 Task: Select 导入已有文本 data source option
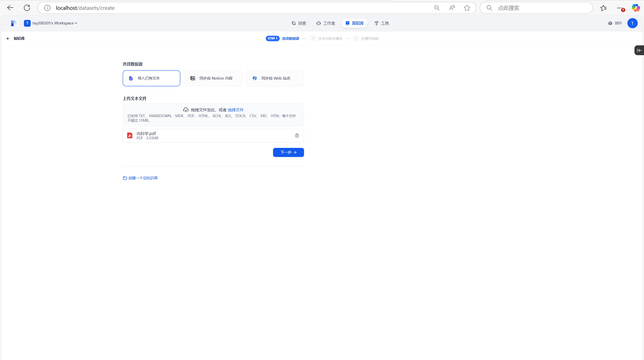tap(151, 78)
